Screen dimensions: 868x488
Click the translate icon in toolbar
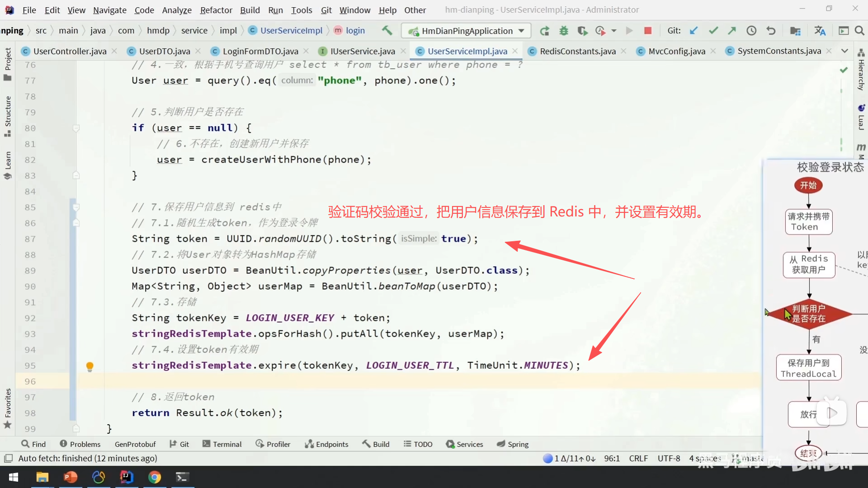click(x=820, y=31)
